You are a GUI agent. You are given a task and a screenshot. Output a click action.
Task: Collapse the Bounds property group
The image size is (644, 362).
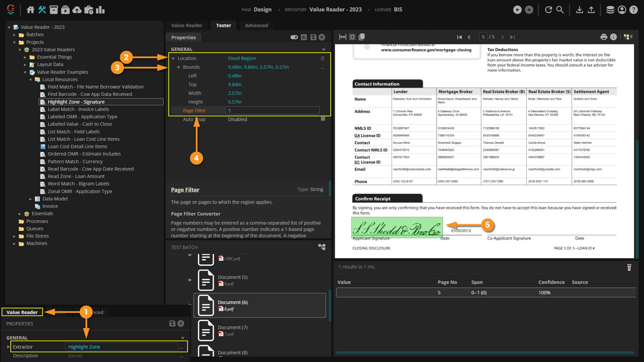(x=179, y=67)
